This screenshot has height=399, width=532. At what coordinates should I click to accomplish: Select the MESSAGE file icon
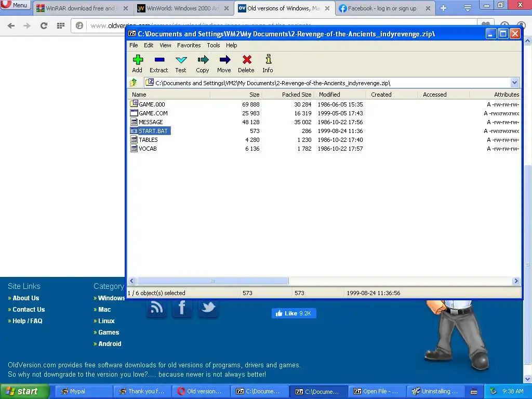coord(134,122)
